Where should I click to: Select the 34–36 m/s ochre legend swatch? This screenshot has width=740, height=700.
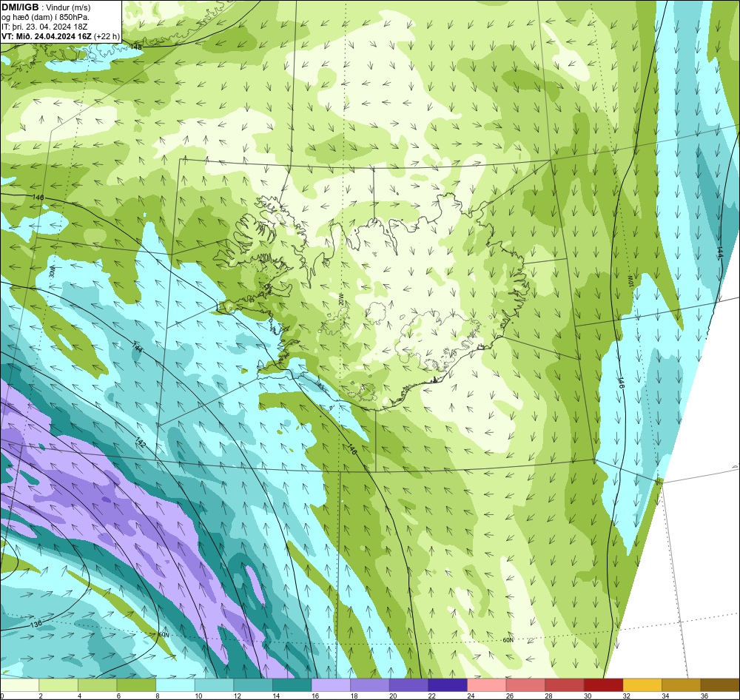pyautogui.click(x=682, y=684)
